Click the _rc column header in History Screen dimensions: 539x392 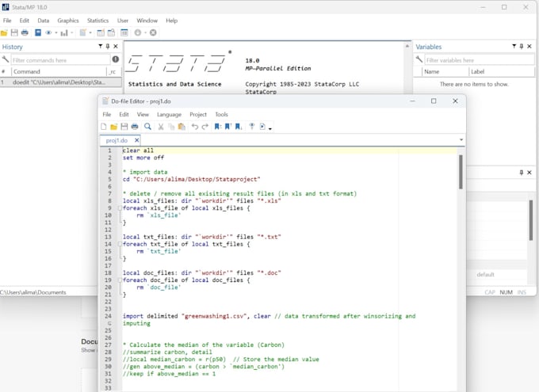coord(114,71)
